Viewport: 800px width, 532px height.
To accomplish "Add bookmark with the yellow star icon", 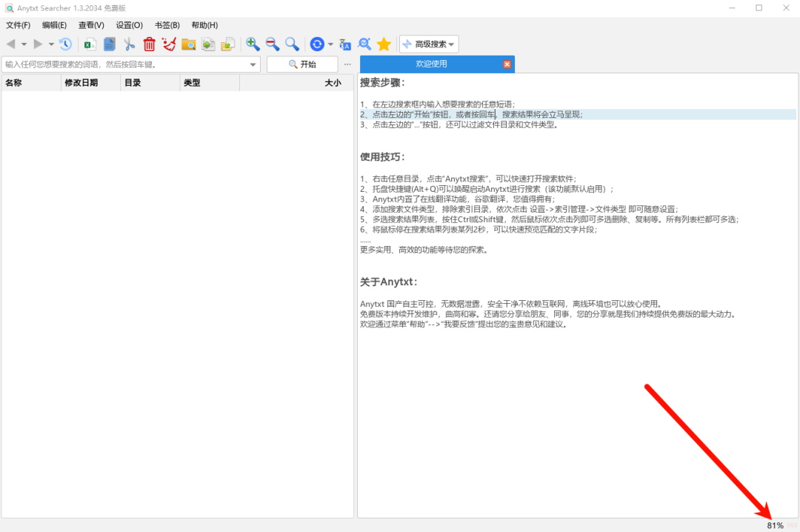I will tap(384, 44).
